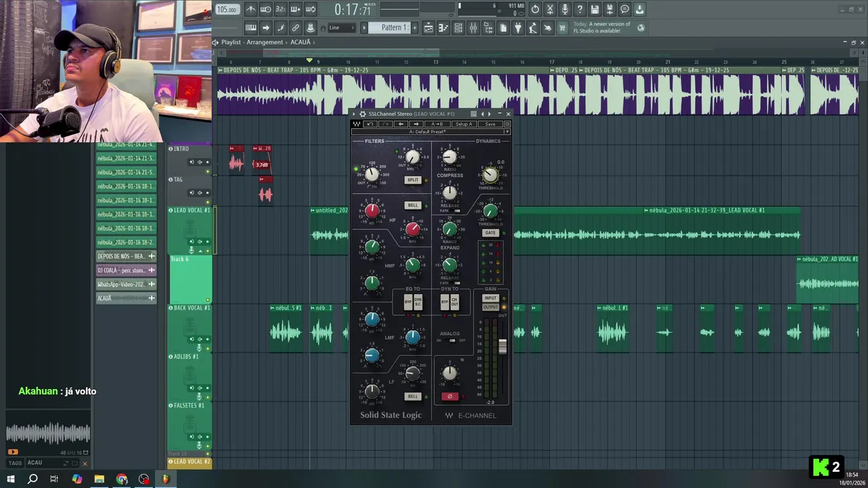Toggle the wait-for-input recording icon
This screenshot has height=488, width=868.
pos(265,9)
